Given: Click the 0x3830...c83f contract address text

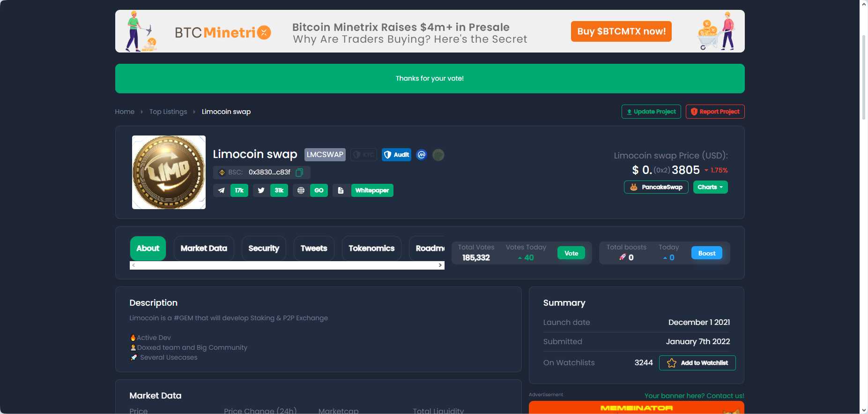Looking at the screenshot, I should point(269,173).
